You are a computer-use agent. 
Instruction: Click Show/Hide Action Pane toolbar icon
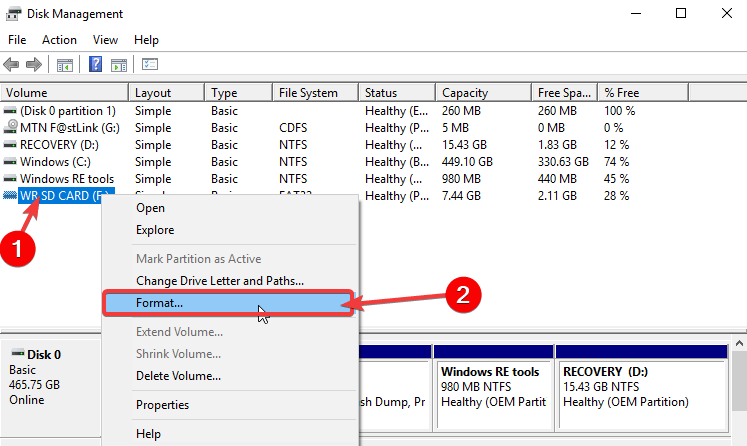point(118,65)
